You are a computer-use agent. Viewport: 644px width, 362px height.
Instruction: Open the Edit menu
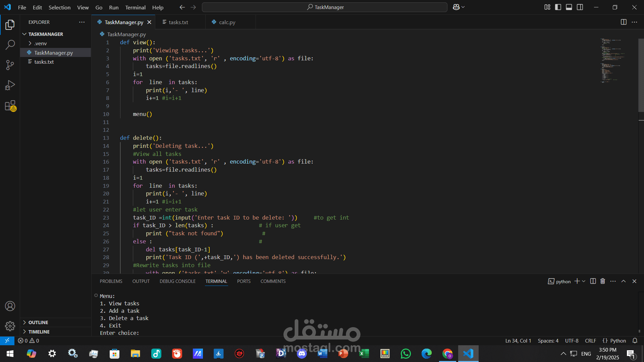tap(37, 7)
